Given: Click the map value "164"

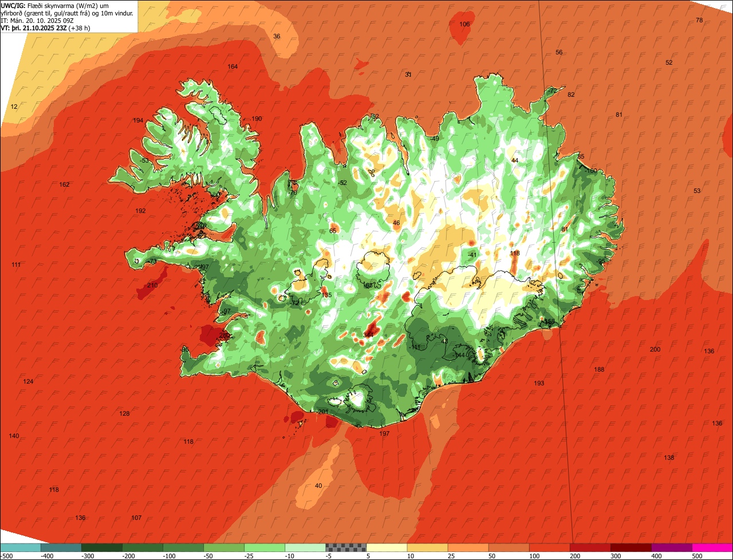Looking at the screenshot, I should click(x=232, y=66).
